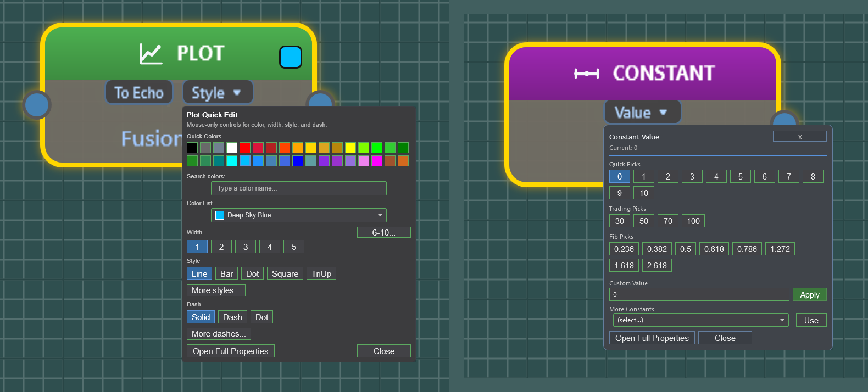868x392 pixels.
Task: Open the Deep Sky Blue color list
Action: click(299, 215)
